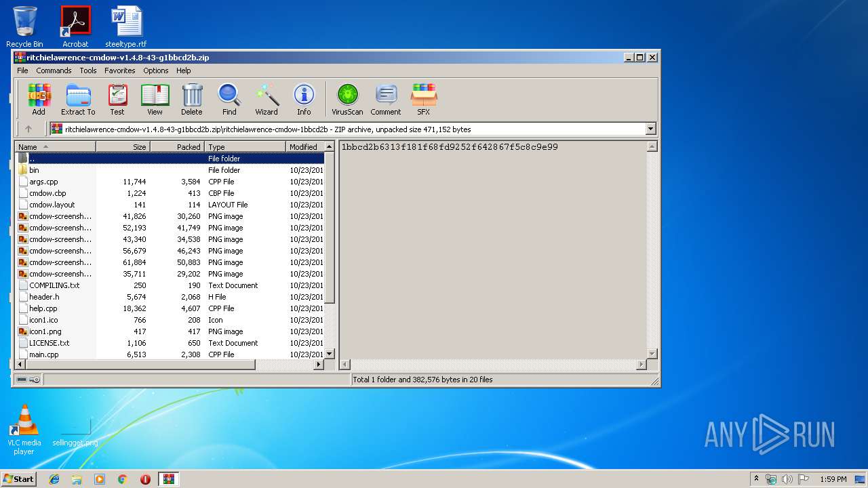Open VLC media player desktop shortcut
868x488 pixels.
(x=24, y=430)
